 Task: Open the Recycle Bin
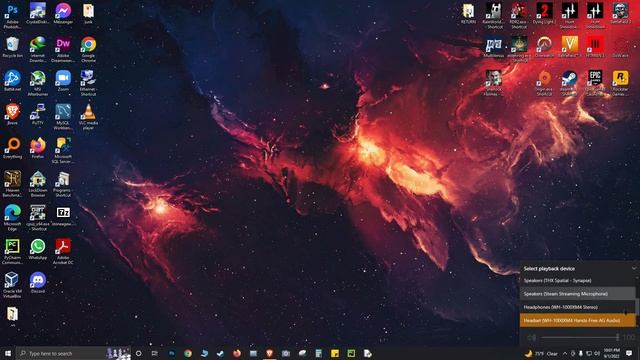click(x=12, y=47)
